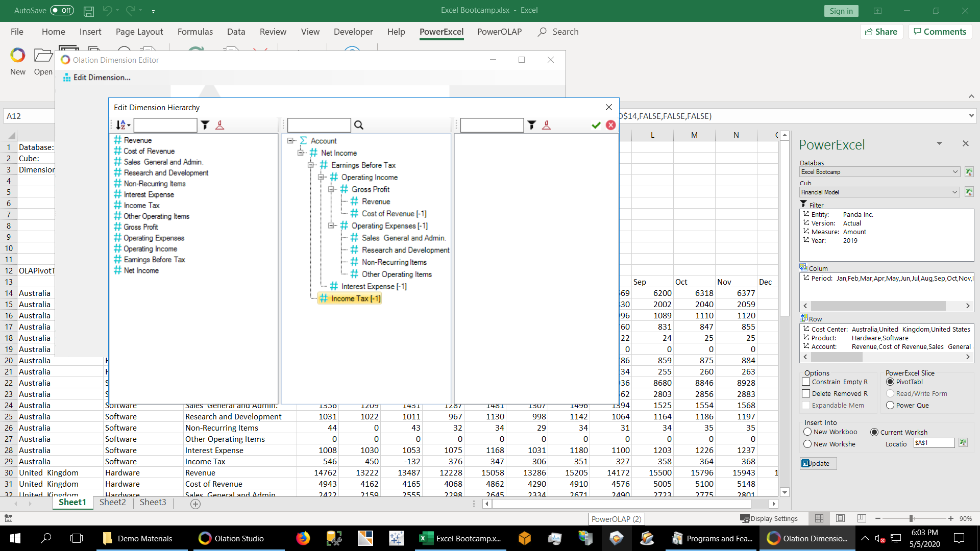
Task: Click the Row section icon in PowerExcel pane
Action: coord(804,318)
